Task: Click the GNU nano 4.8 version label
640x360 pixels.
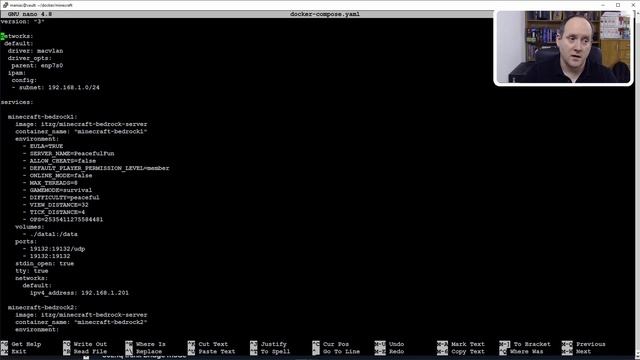Action: point(30,14)
